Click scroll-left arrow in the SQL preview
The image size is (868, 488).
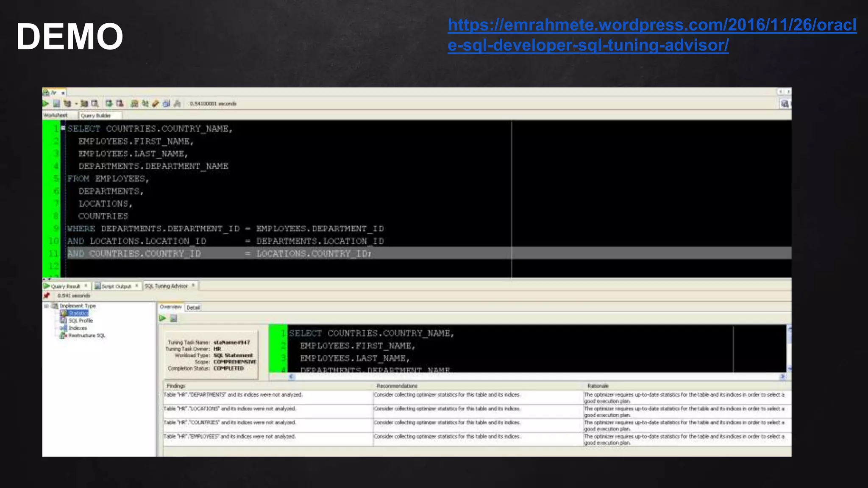click(291, 376)
